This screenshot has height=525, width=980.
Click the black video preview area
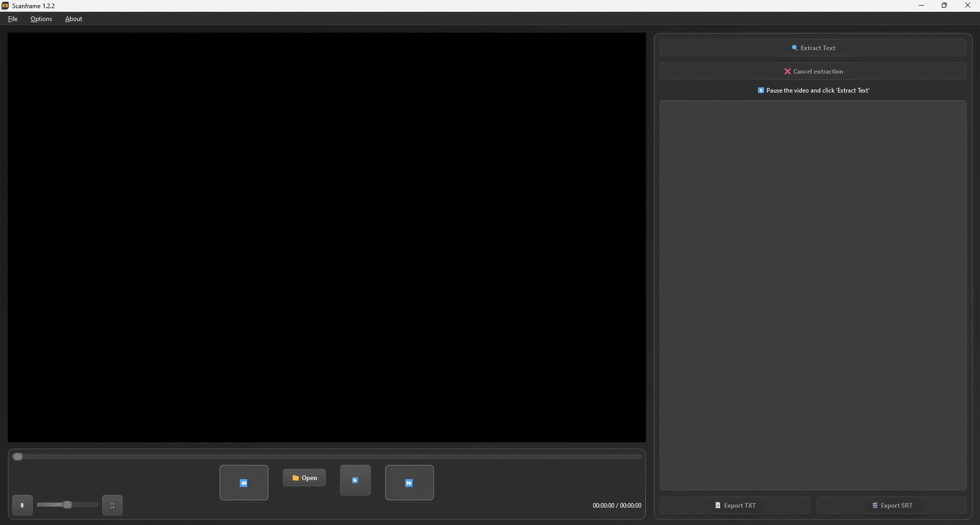coord(326,237)
